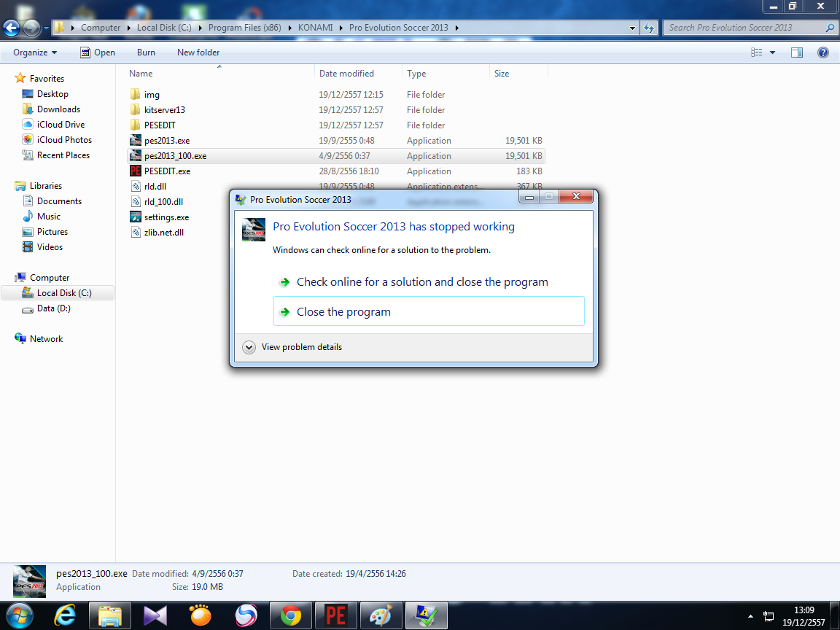Open Paint from taskbar
This screenshot has height=630, width=840.
381,615
